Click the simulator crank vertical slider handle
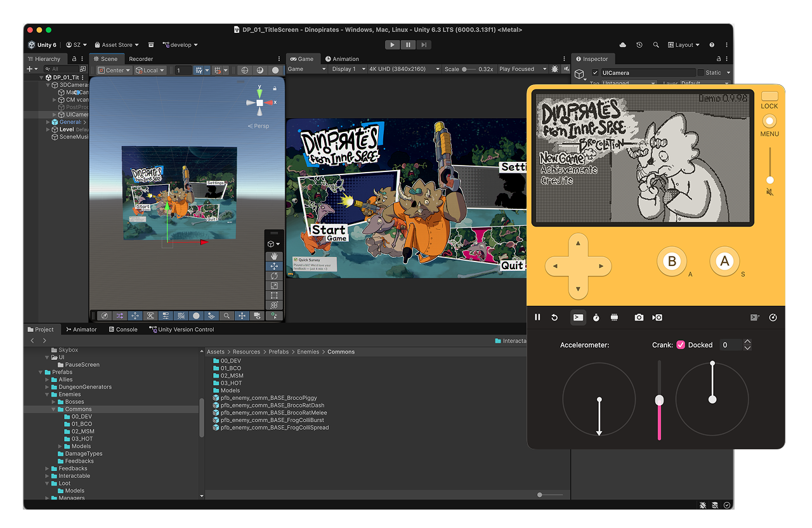 coord(660,400)
